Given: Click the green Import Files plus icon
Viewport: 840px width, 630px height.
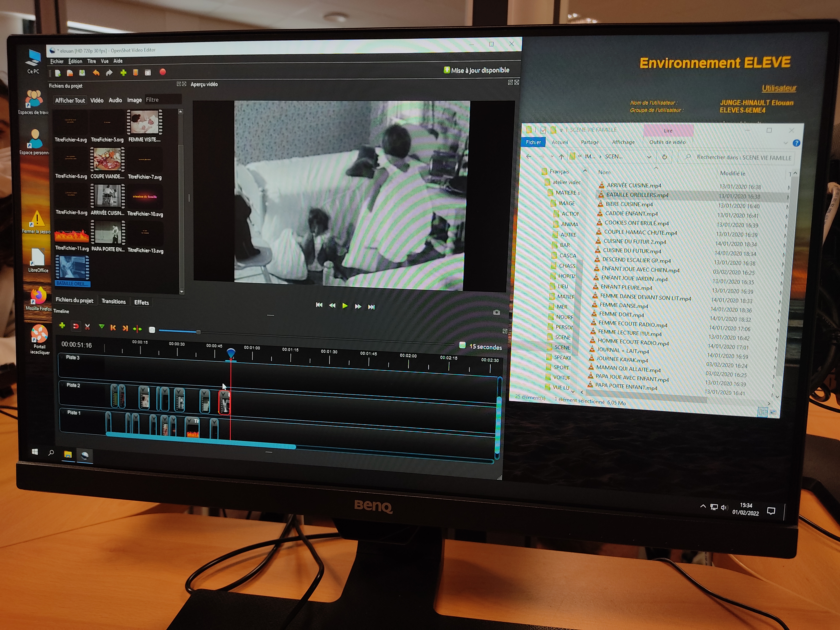Looking at the screenshot, I should point(123,72).
